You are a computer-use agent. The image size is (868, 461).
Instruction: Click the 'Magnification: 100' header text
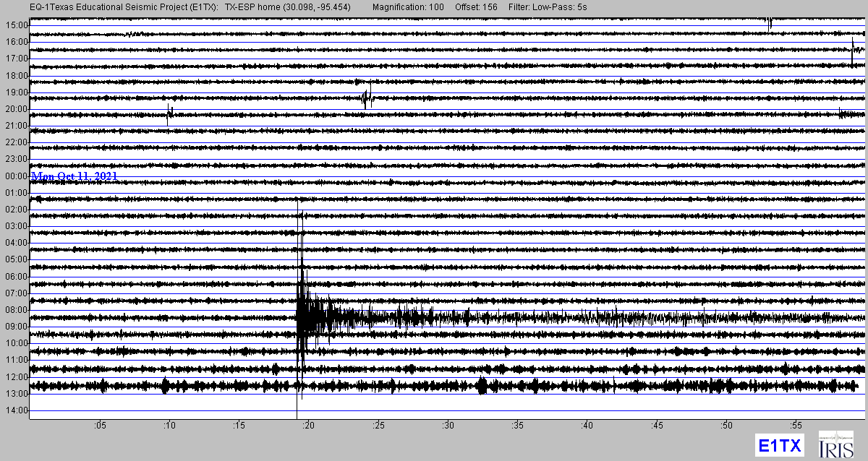pos(409,6)
